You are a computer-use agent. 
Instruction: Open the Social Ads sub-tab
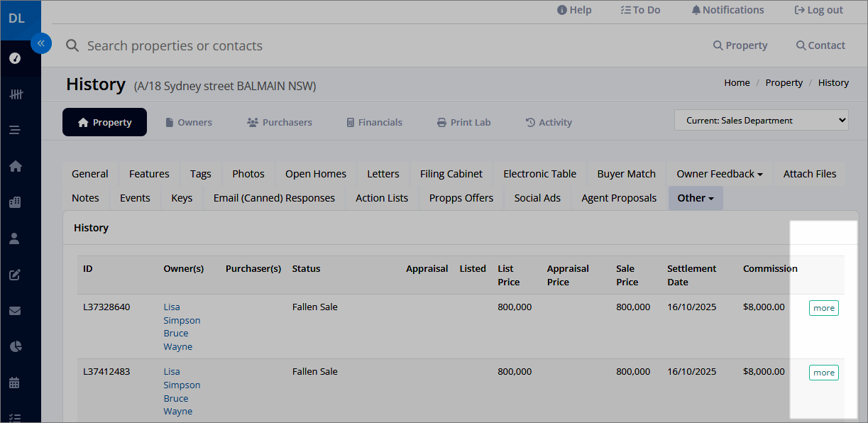[537, 198]
